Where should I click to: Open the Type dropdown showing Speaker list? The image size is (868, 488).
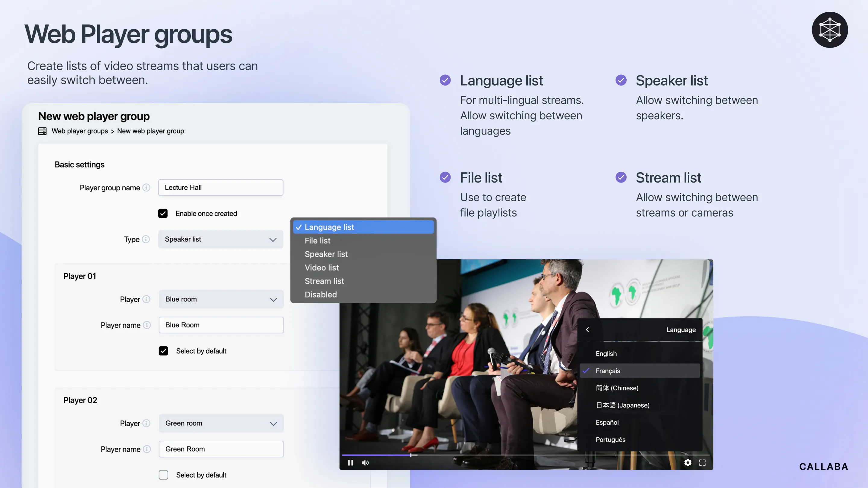[221, 239]
